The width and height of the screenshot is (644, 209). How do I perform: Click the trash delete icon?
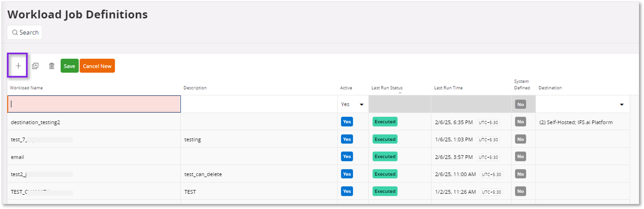pyautogui.click(x=51, y=66)
